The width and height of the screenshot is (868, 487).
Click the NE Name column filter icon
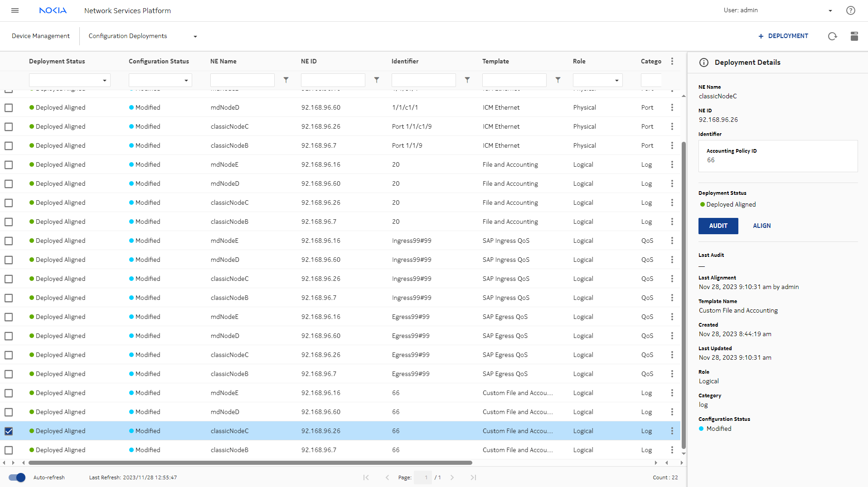[286, 80]
